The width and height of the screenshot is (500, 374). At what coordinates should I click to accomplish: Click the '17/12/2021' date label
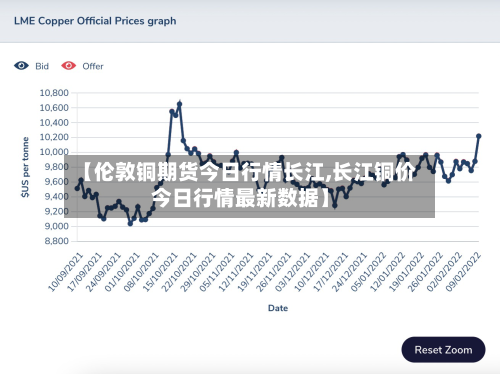(x=331, y=272)
